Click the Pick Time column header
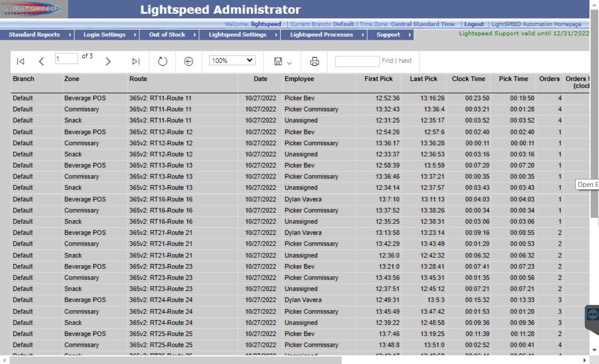 coord(513,79)
